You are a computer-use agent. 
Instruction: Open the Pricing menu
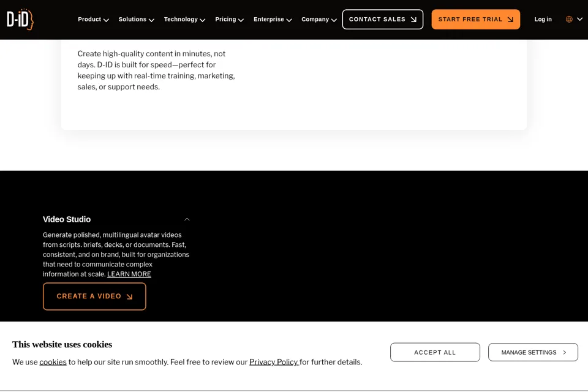coord(229,19)
